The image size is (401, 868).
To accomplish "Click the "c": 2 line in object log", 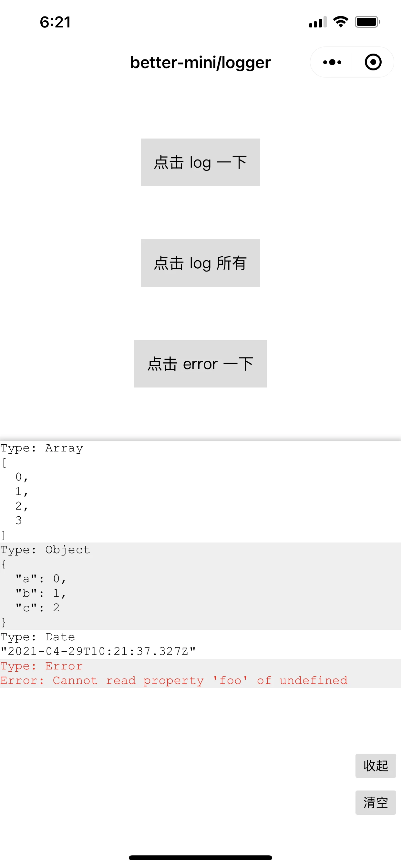I will click(x=38, y=607).
